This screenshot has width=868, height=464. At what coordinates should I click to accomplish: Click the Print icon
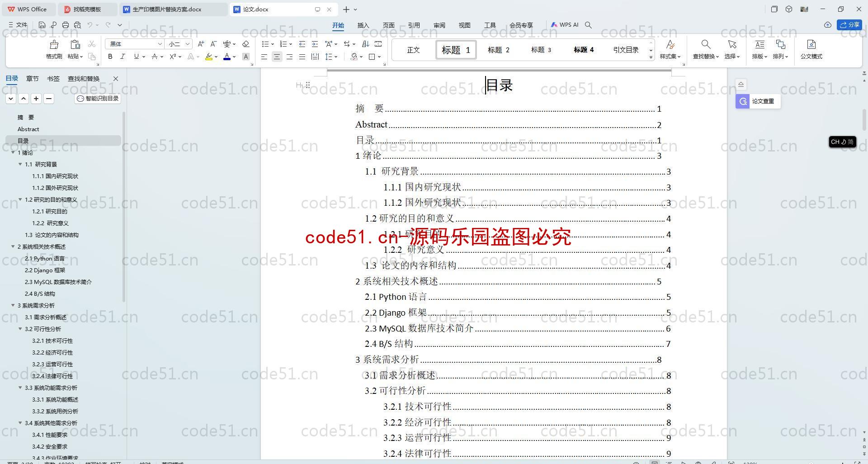click(66, 25)
